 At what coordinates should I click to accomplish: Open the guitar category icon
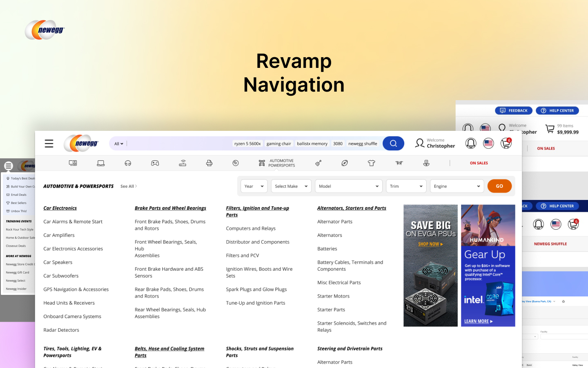(x=318, y=163)
